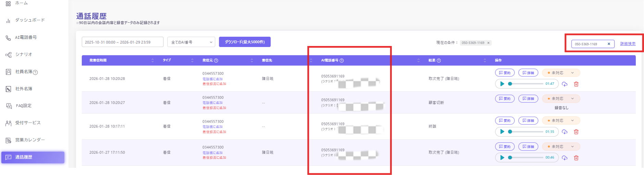
Task: Click the help icon beside 発信元 header
Action: (216, 60)
